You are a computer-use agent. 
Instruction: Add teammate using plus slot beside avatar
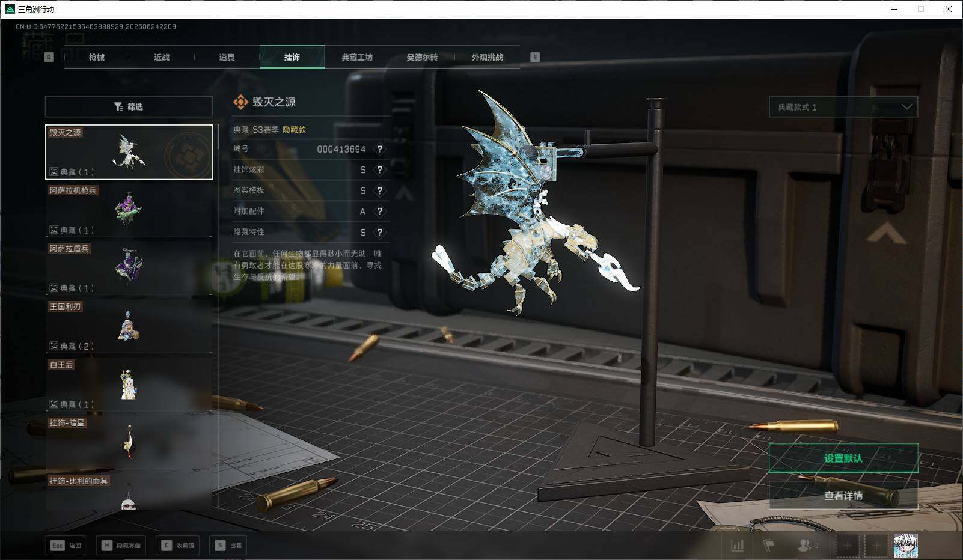tap(876, 546)
